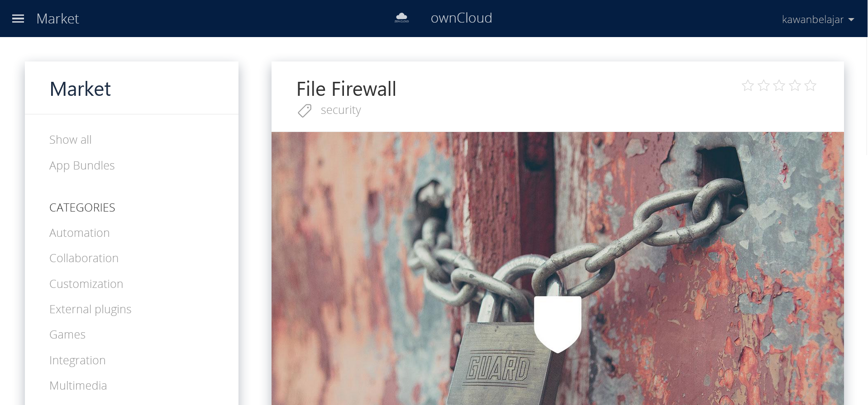Rate File Firewall two stars
Screen dimensions: 868x405
763,85
